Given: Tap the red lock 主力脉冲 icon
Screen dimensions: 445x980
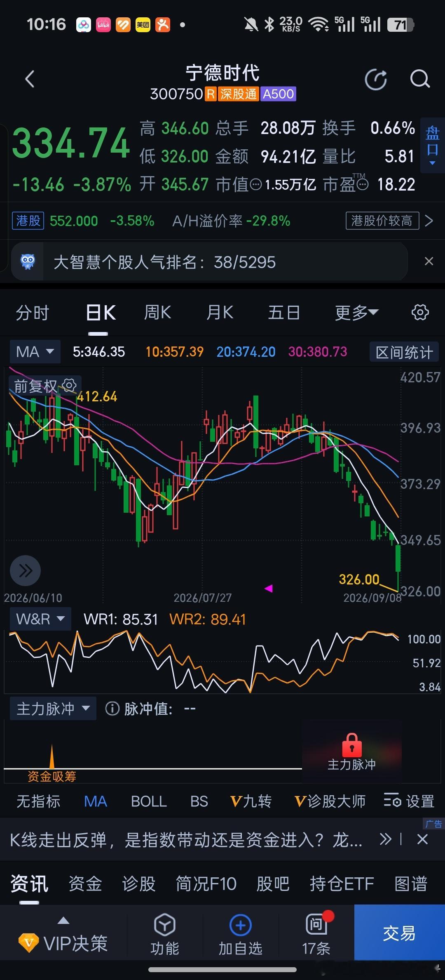Looking at the screenshot, I should point(352,745).
